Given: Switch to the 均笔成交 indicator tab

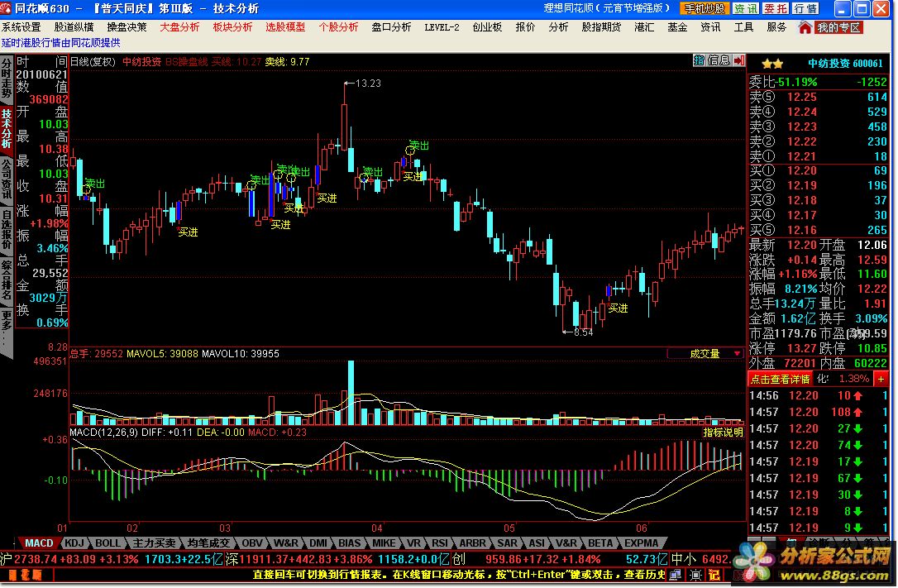Looking at the screenshot, I should [208, 543].
